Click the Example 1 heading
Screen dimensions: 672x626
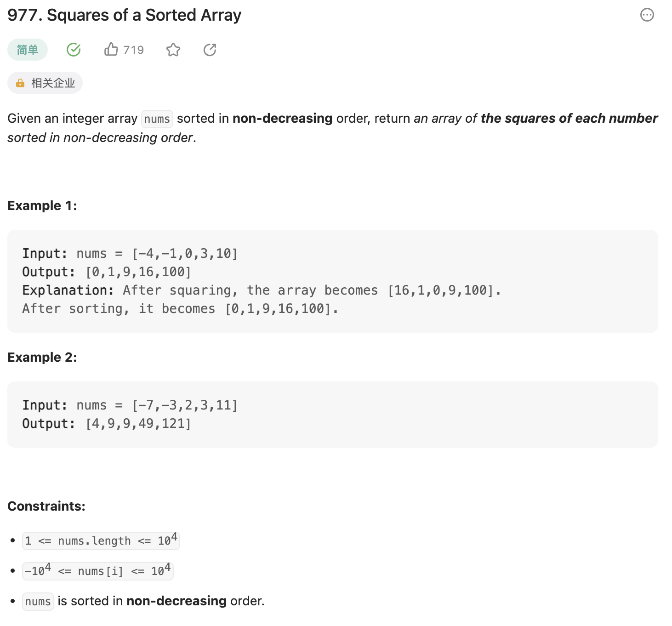42,205
